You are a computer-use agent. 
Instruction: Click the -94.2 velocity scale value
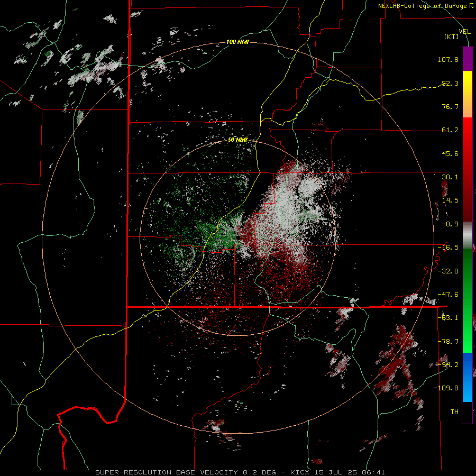click(x=448, y=365)
